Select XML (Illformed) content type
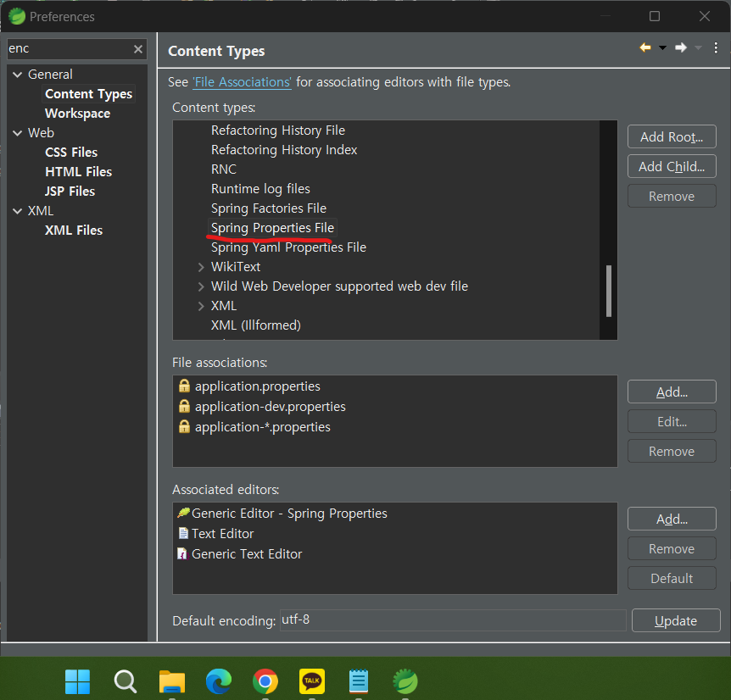Image resolution: width=731 pixels, height=700 pixels. point(256,325)
